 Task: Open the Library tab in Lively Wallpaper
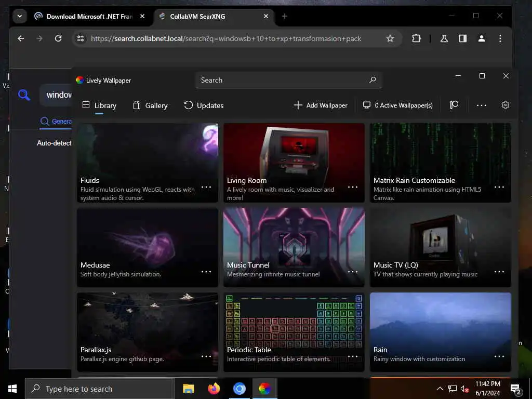99,105
